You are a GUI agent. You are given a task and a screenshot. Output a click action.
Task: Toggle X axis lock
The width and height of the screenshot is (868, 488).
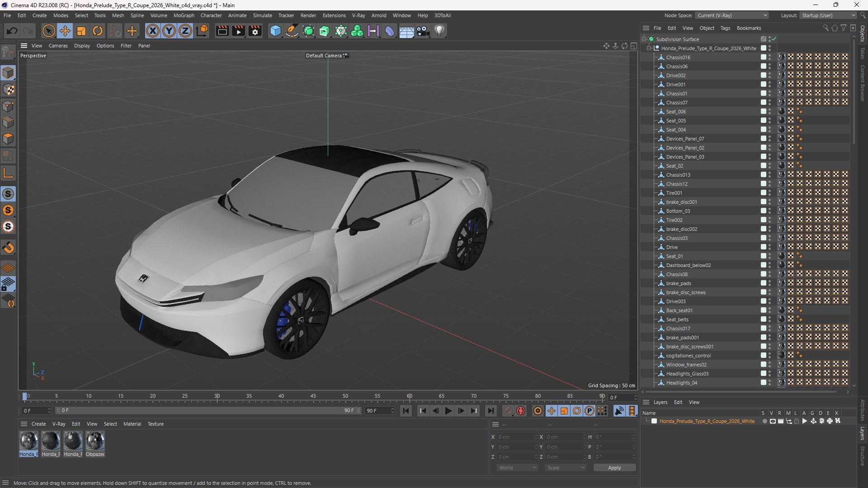click(x=153, y=31)
